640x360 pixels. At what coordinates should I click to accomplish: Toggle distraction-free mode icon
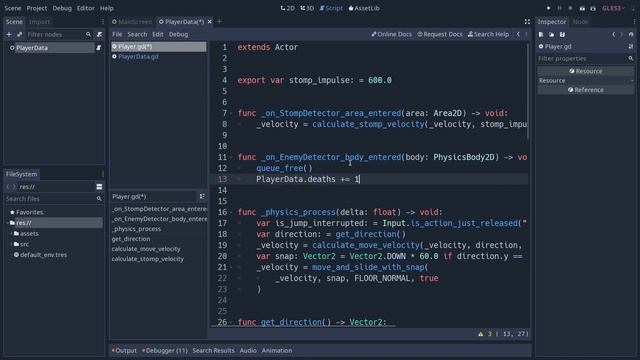(527, 22)
